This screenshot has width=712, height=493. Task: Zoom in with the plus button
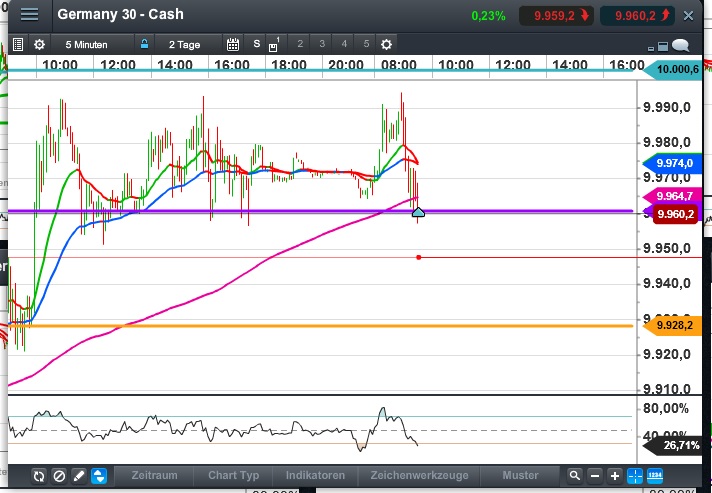[x=615, y=476]
